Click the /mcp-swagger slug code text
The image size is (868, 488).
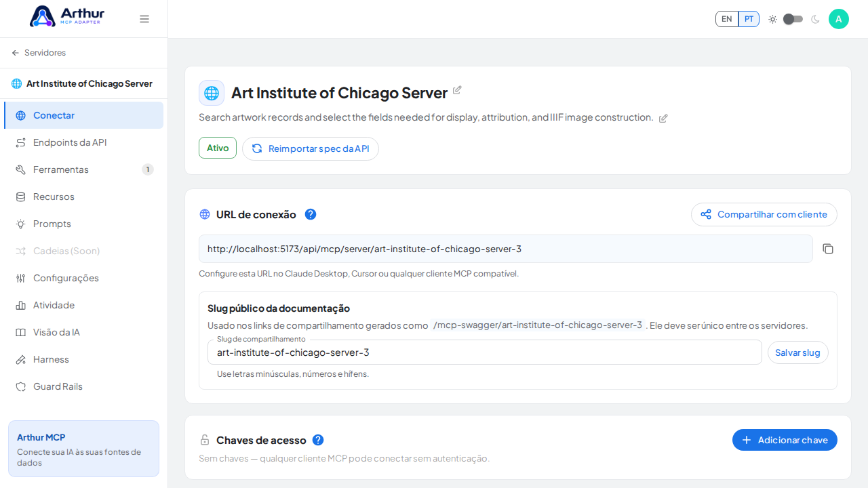click(537, 325)
